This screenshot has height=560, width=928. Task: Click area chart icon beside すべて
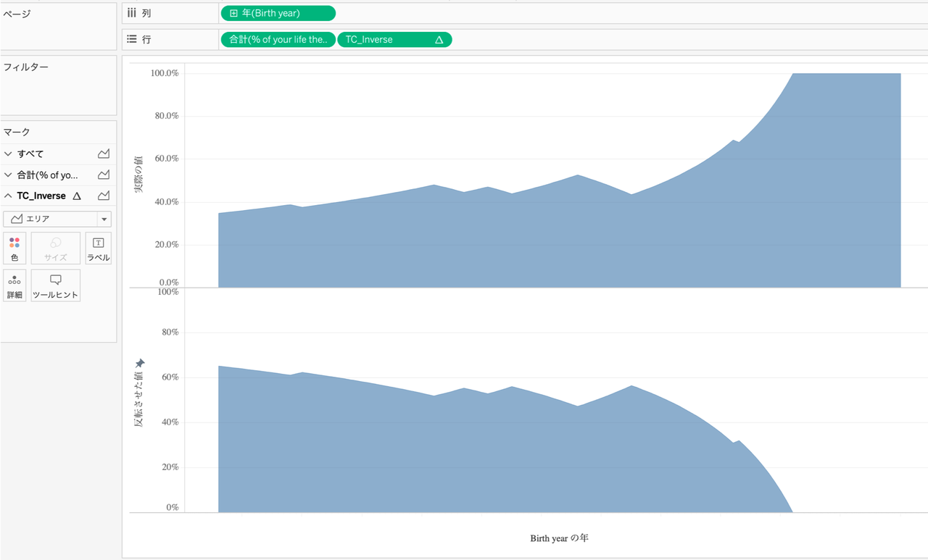pyautogui.click(x=104, y=154)
